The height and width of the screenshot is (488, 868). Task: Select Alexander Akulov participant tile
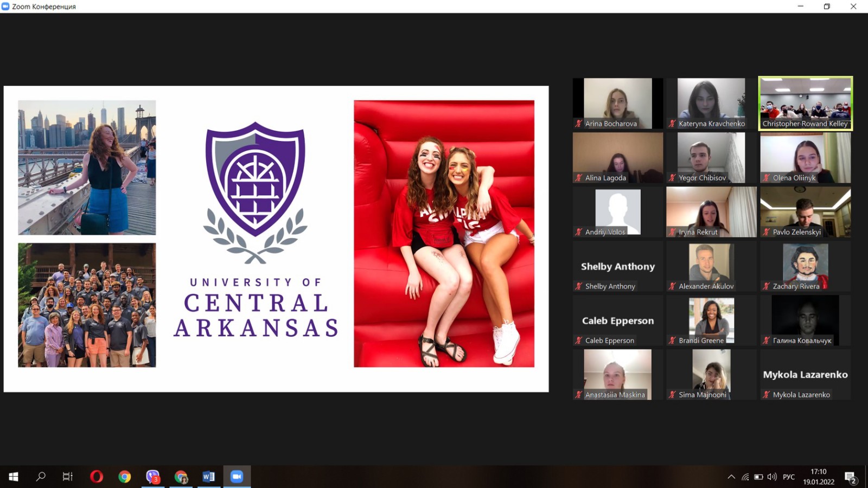click(x=711, y=266)
